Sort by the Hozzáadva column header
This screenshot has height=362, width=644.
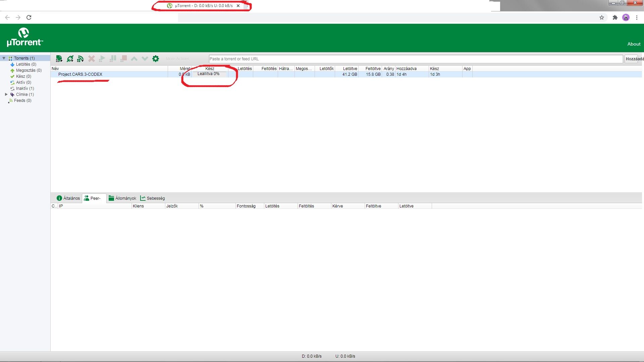[412, 69]
